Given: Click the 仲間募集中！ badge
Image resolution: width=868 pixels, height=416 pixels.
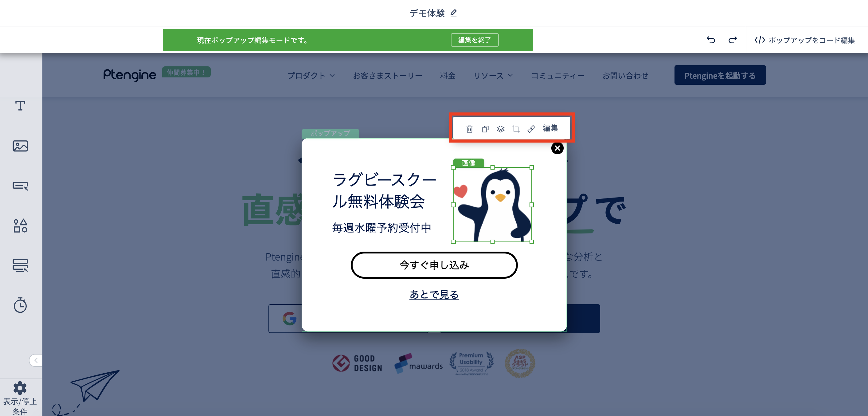Looking at the screenshot, I should pyautogui.click(x=186, y=72).
